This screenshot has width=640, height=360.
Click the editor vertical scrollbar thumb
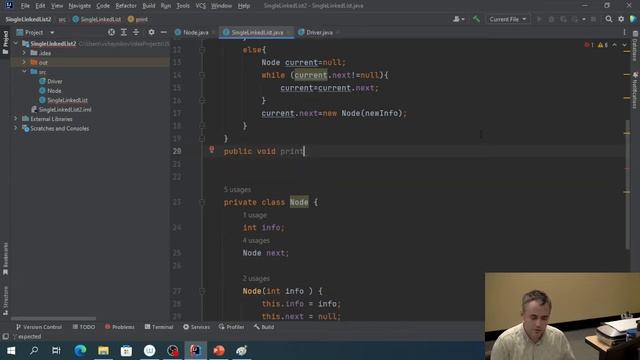coord(627,184)
